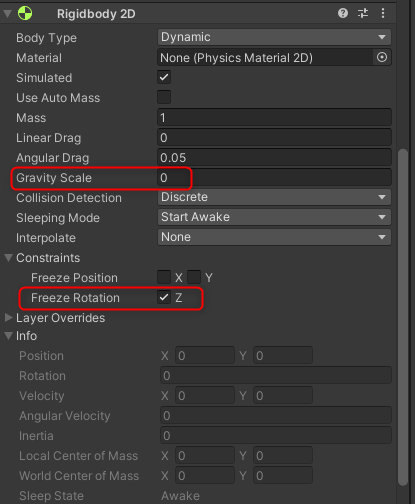Toggle the Simulated checkbox
Viewport: 415px width, 504px height.
tap(164, 77)
